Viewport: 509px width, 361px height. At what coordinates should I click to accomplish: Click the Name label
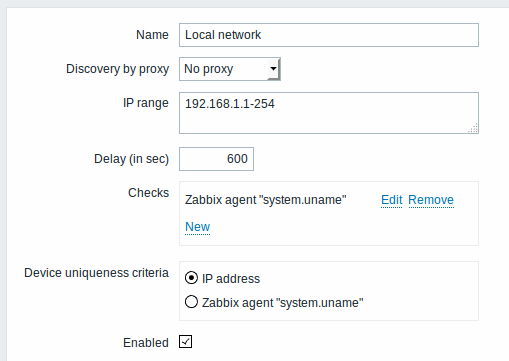[152, 35]
